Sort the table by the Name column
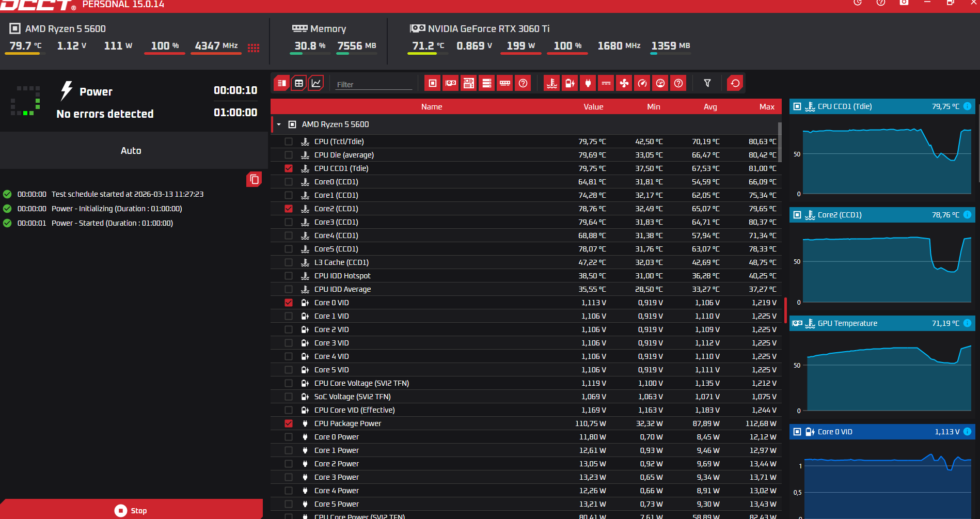This screenshot has height=519, width=980. pos(432,107)
